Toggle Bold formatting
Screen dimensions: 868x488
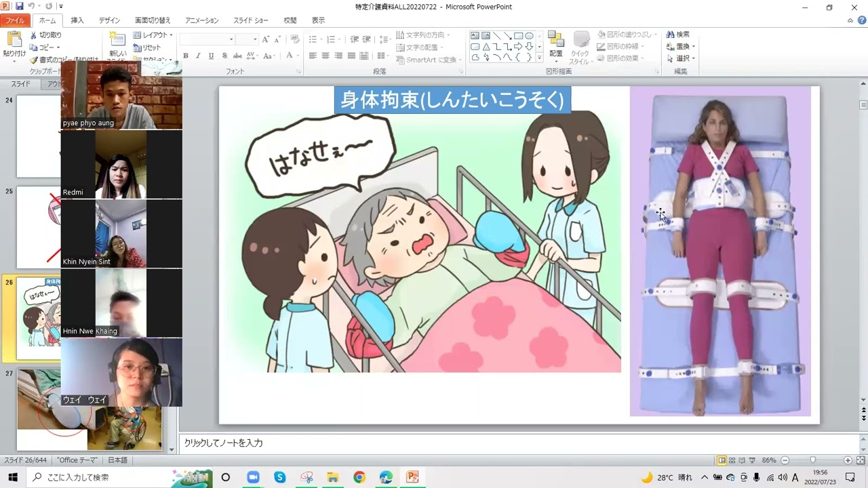(186, 56)
